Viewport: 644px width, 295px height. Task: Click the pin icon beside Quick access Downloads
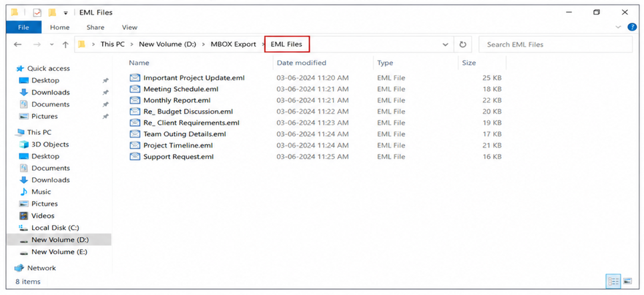pyautogui.click(x=105, y=93)
